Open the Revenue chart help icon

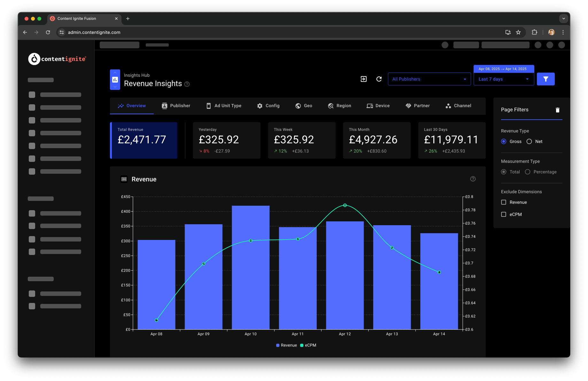tap(473, 179)
